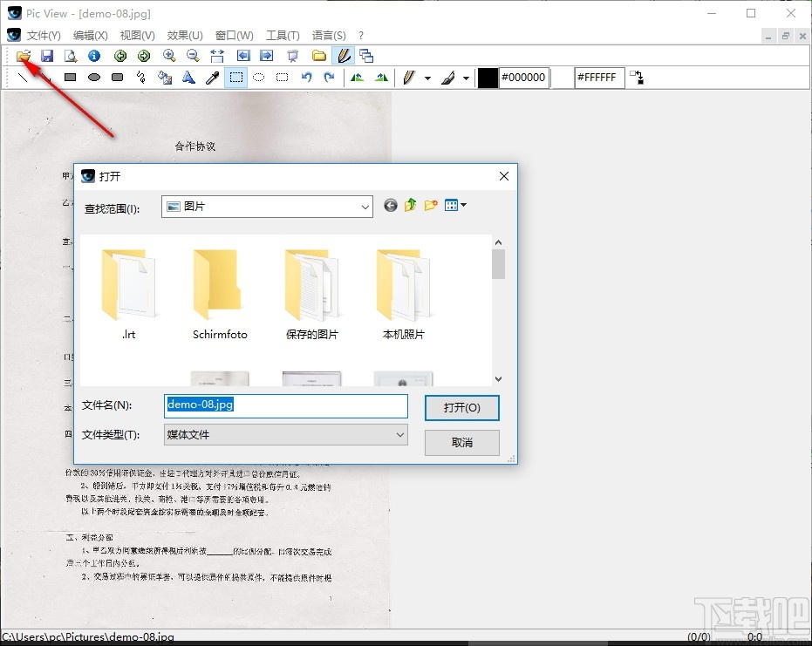812x646 pixels.
Task: Select the Ellipse drawing tool
Action: [x=94, y=77]
